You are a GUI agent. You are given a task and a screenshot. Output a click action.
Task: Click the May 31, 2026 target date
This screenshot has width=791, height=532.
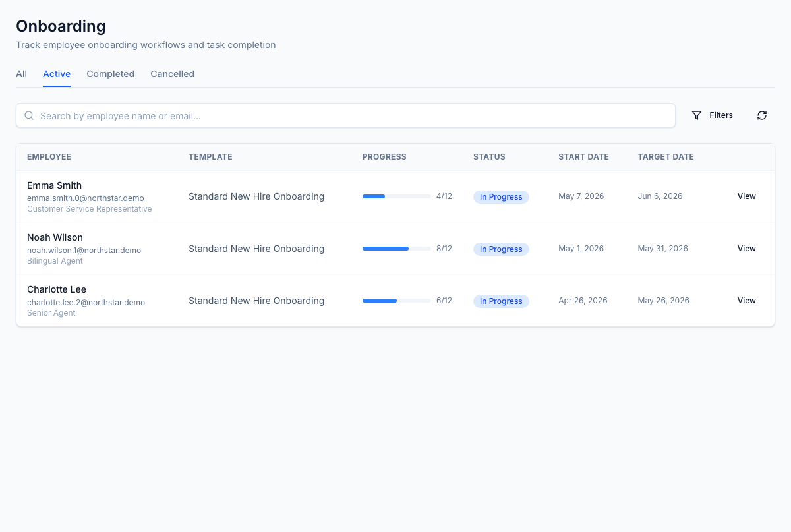point(662,249)
